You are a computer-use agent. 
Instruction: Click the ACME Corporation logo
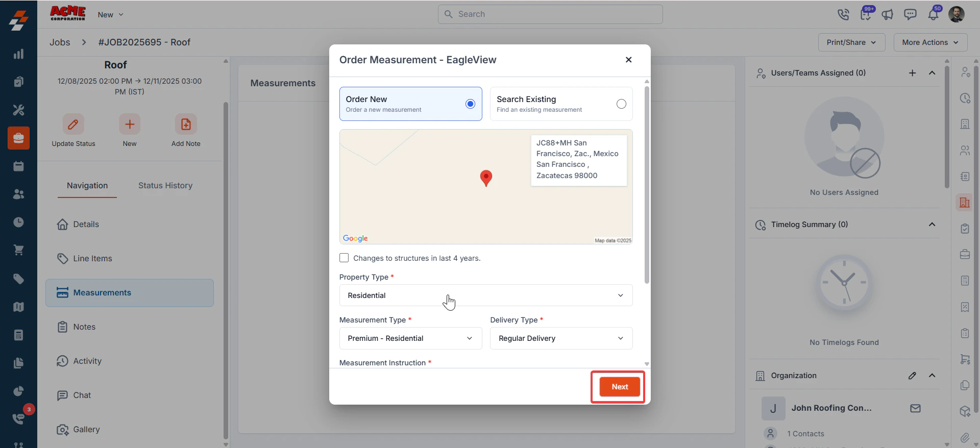(67, 14)
